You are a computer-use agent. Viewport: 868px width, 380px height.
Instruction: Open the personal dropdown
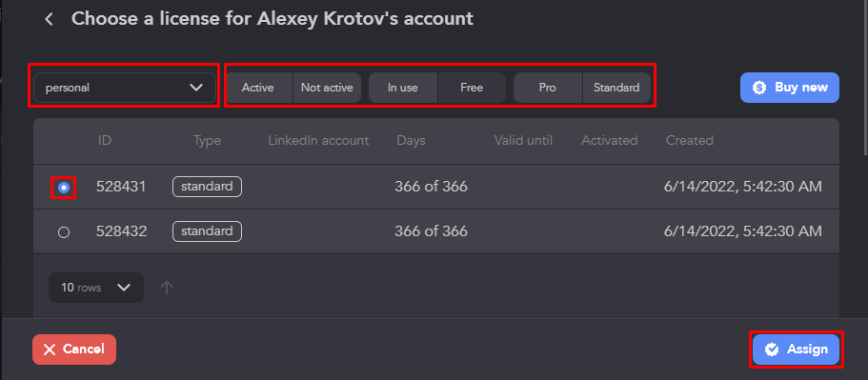[125, 88]
